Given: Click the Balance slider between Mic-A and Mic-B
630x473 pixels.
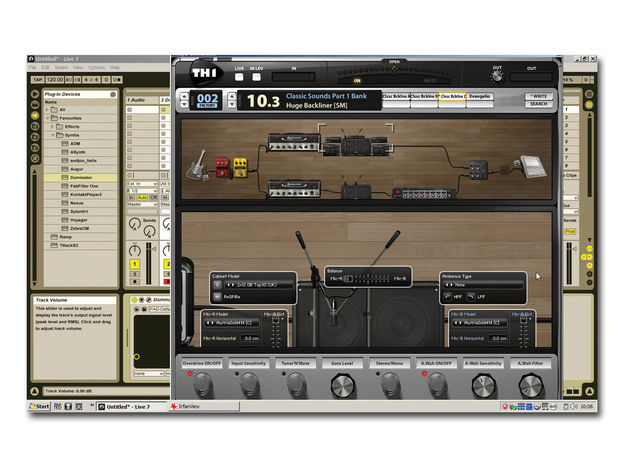Looking at the screenshot, I should coord(366,278).
